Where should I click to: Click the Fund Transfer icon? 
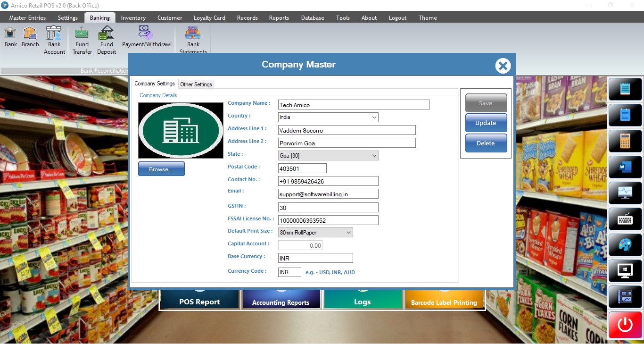(82, 40)
